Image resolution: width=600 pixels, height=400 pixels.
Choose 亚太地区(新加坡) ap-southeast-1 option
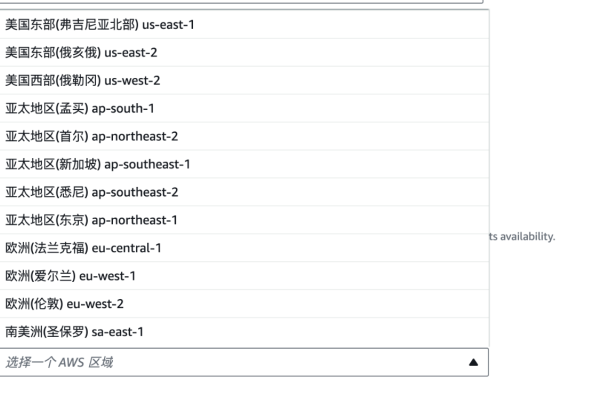pos(244,164)
